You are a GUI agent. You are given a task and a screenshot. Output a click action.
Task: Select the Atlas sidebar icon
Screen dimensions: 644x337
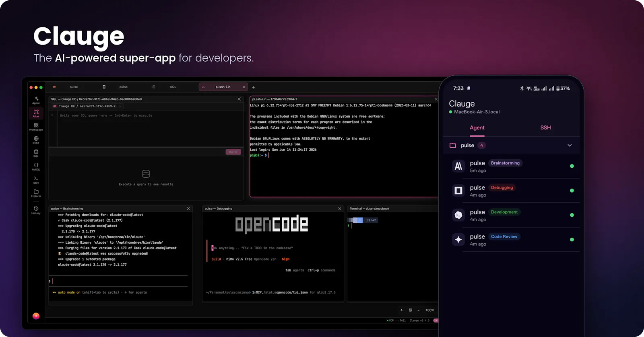click(36, 113)
